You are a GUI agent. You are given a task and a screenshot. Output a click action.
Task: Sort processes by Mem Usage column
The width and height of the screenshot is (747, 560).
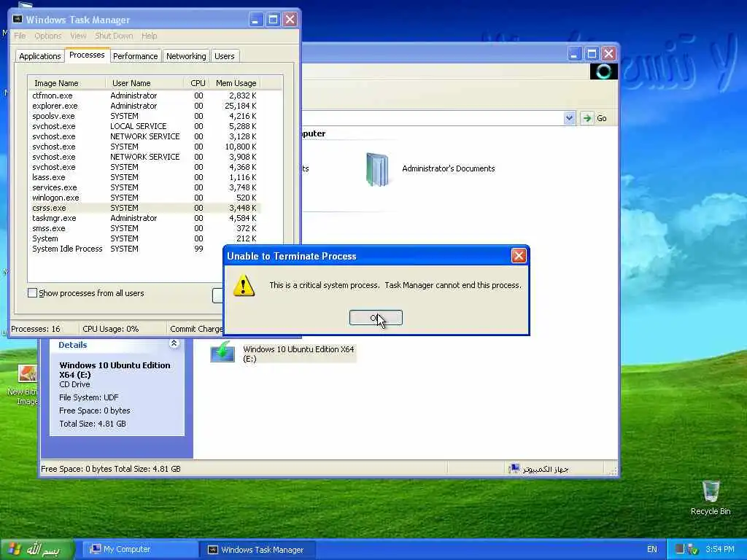236,83
